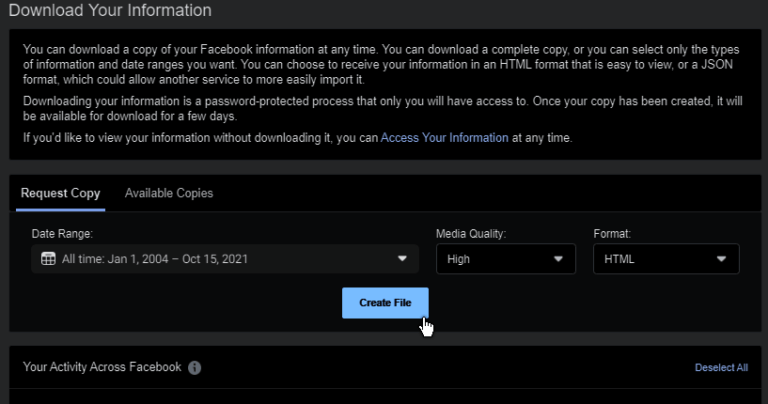
Task: Click the paragraph about password-protected downloading
Action: [383, 109]
